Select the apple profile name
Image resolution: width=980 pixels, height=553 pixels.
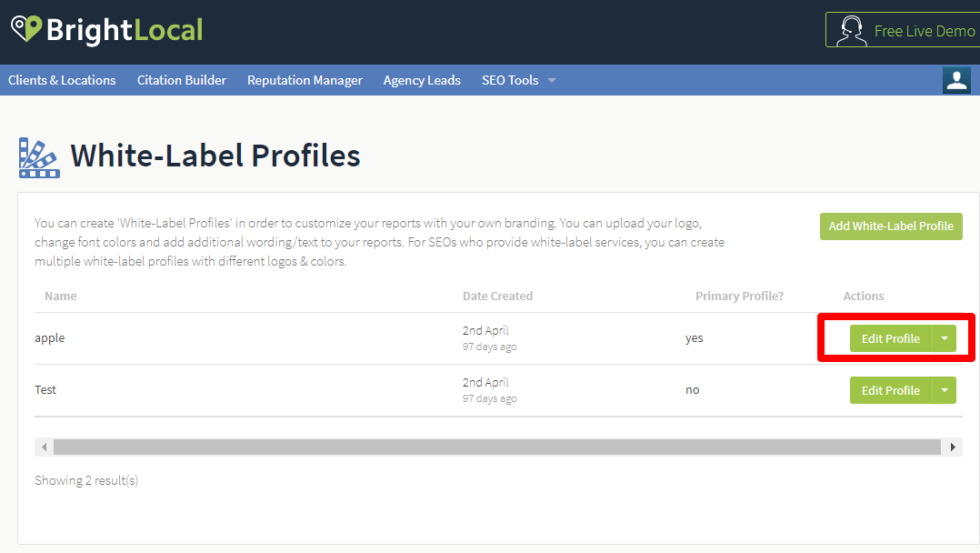point(49,337)
